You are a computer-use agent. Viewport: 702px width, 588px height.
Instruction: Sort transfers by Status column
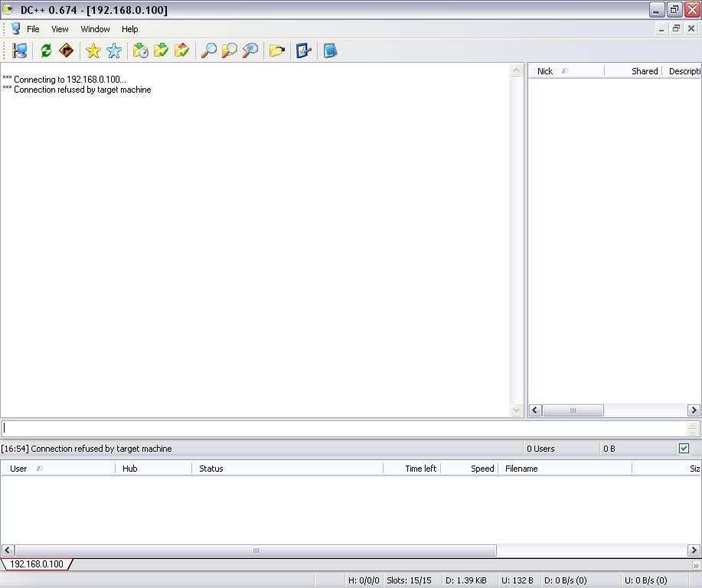click(x=287, y=469)
